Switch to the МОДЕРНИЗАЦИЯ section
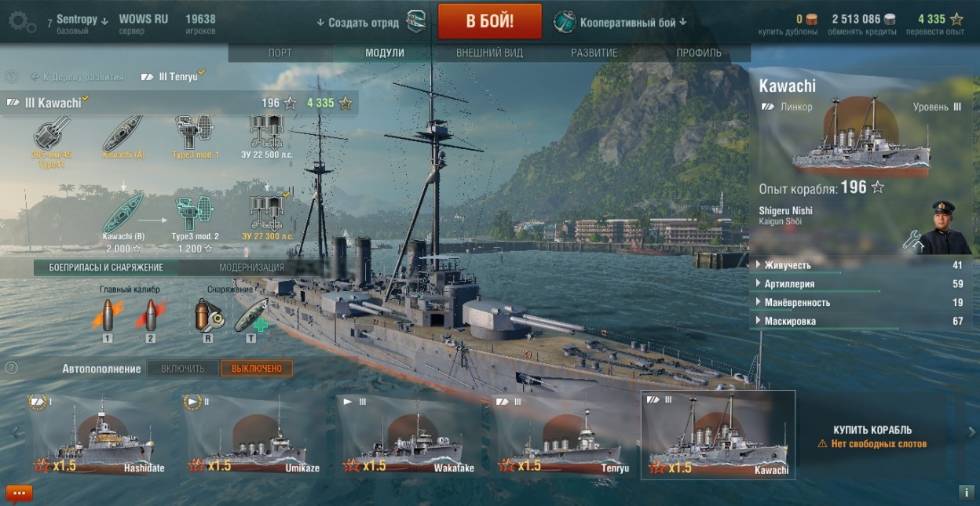The height and width of the screenshot is (506, 980). tap(251, 268)
